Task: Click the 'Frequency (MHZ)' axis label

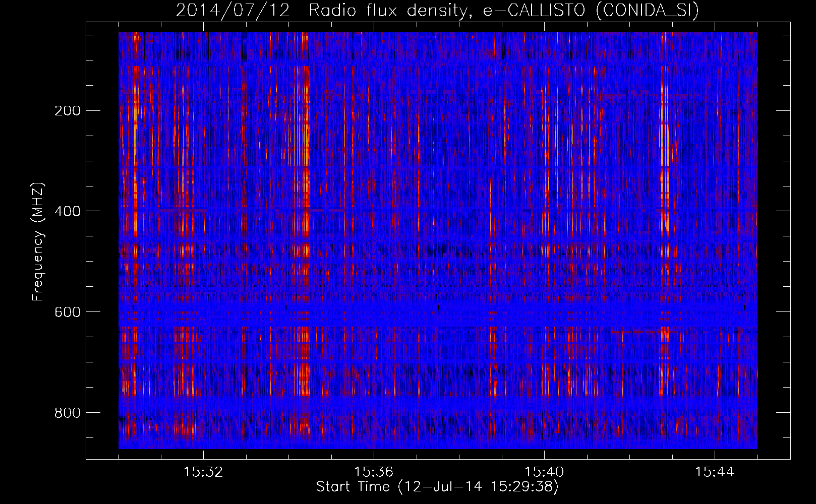Action: [x=38, y=242]
